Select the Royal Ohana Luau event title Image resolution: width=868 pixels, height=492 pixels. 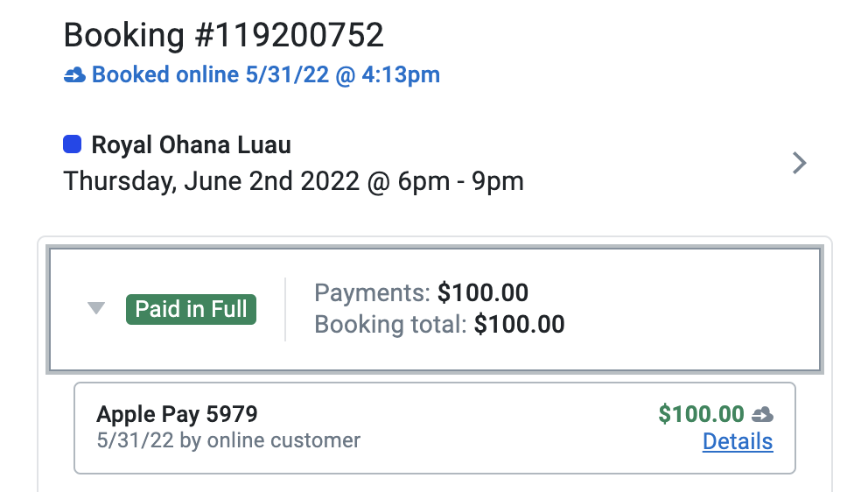[191, 145]
